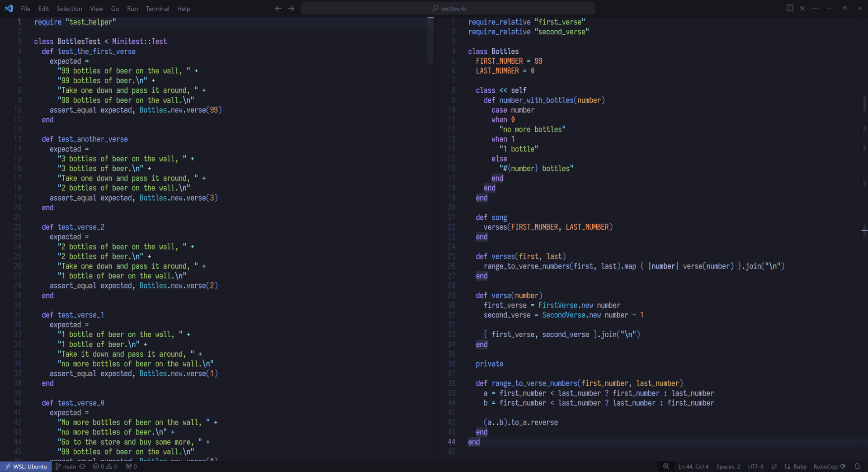Image resolution: width=868 pixels, height=472 pixels.
Task: Click require_relative "second_verse" line
Action: 528,32
